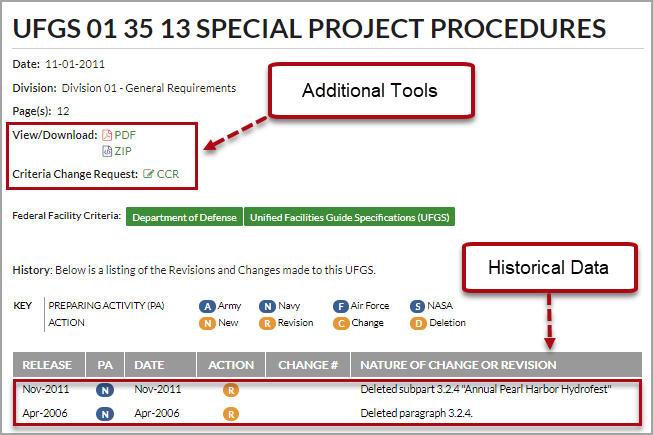Click the 'Federal Facility Criteria:' label
This screenshot has width=653, height=435.
[x=67, y=216]
